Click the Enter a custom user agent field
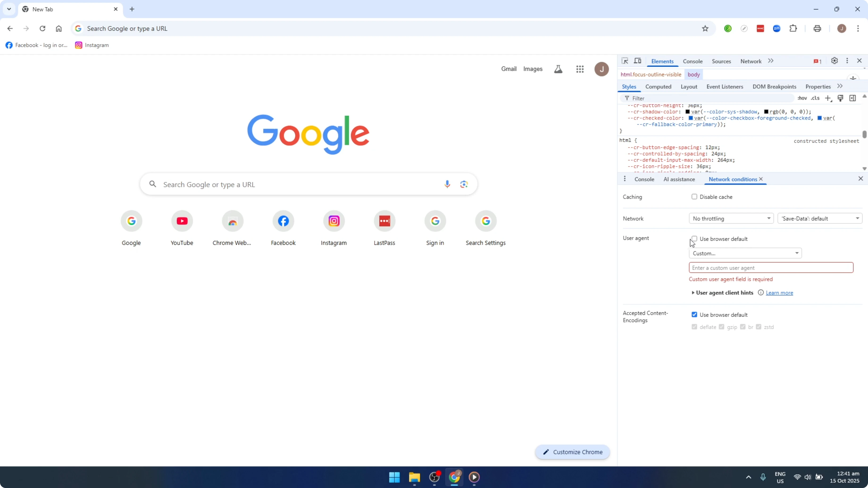Viewport: 868px width, 488px height. point(771,267)
